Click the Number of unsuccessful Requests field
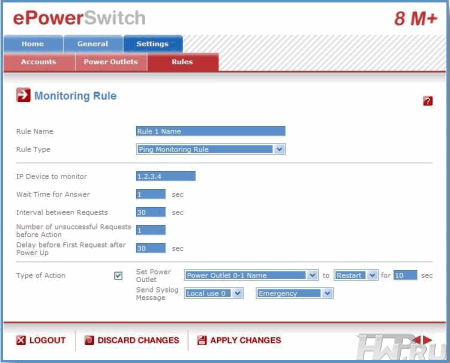 point(151,230)
